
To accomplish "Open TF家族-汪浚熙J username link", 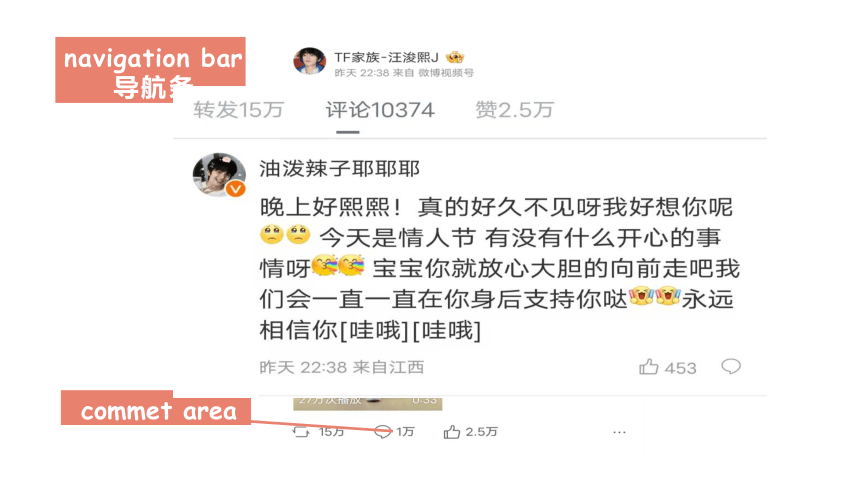I will coord(387,57).
